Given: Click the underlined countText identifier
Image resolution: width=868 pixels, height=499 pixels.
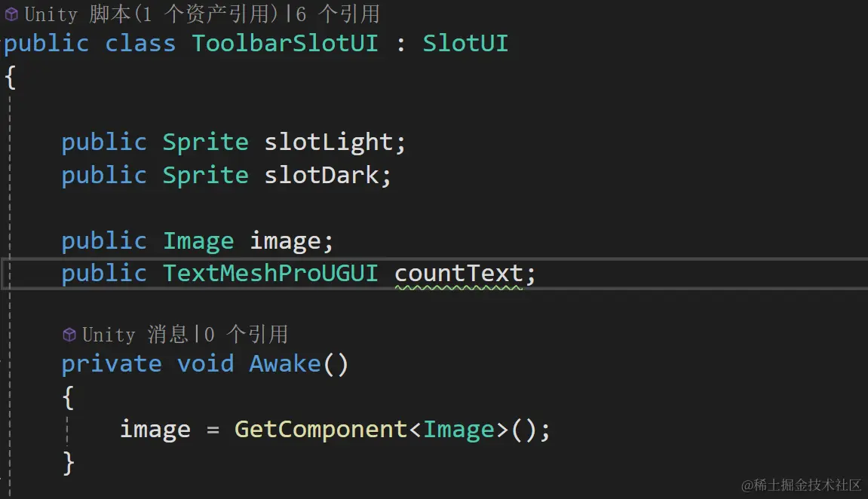Looking at the screenshot, I should point(459,274).
